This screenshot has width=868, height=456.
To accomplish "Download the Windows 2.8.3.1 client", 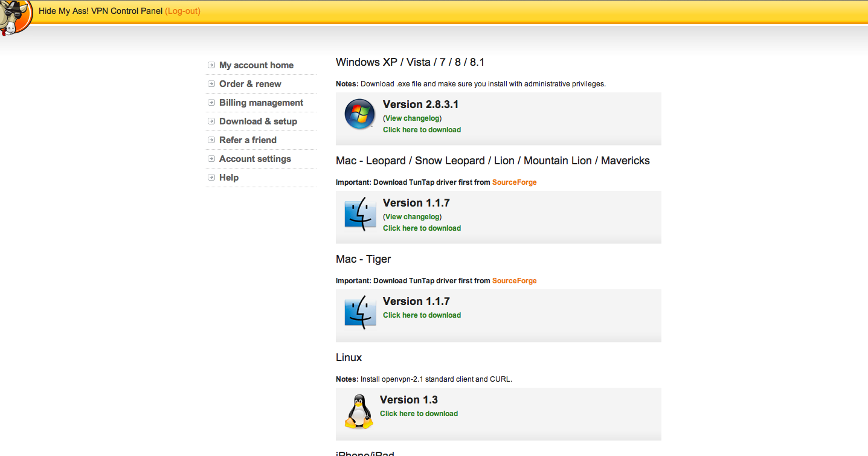I will 422,130.
